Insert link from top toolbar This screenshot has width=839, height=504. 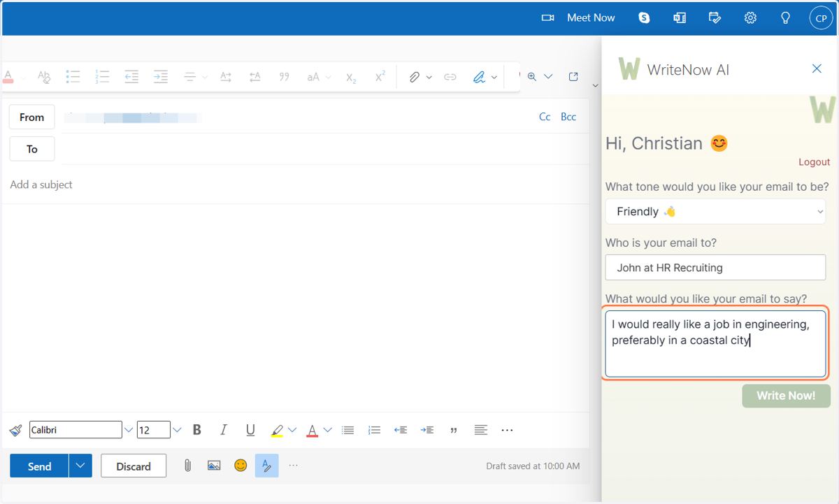(450, 77)
